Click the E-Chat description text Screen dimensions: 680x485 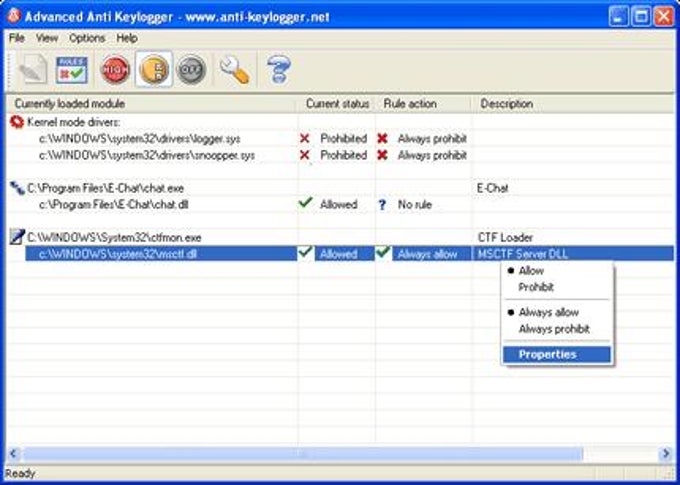[x=492, y=188]
